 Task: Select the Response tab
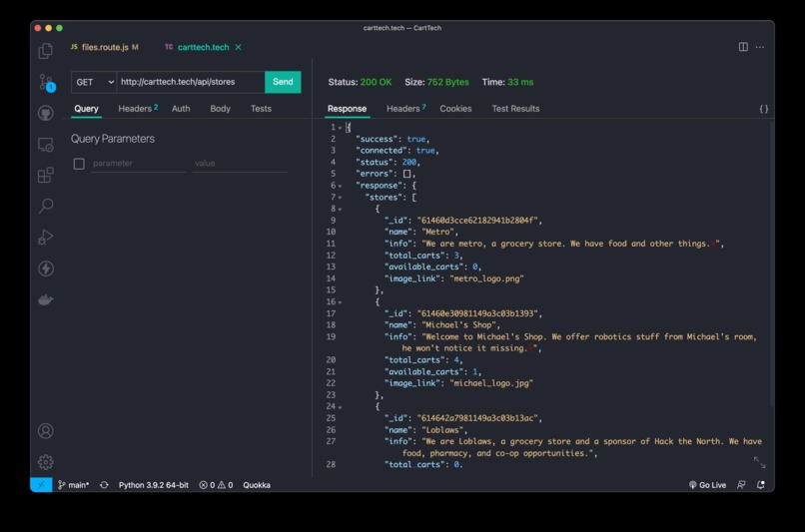click(x=347, y=109)
